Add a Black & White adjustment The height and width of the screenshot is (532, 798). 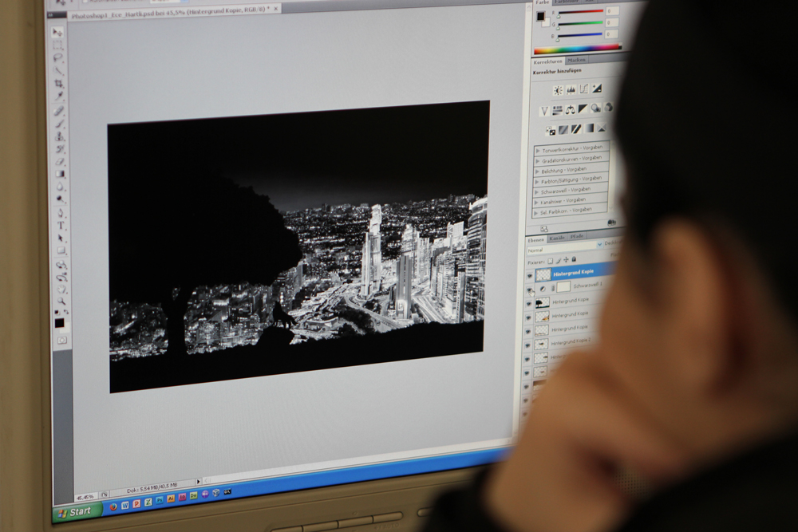tap(583, 108)
